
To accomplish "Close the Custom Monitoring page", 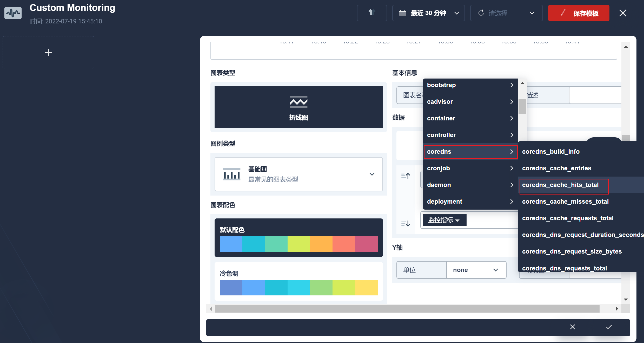I will pyautogui.click(x=623, y=13).
